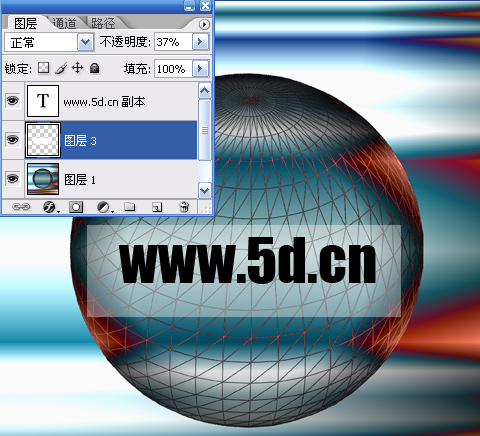Image resolution: width=480 pixels, height=436 pixels.
Task: Lock transparent pixels icon
Action: tap(43, 68)
